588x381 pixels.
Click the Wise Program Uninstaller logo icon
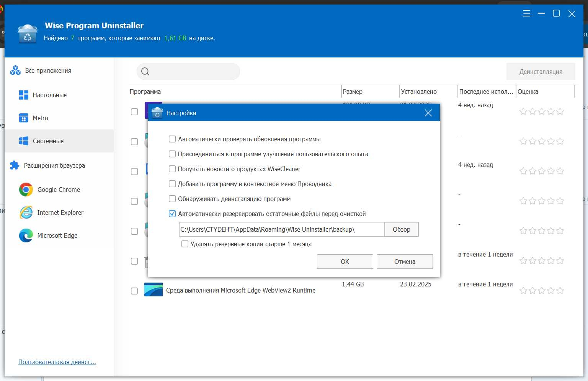(x=28, y=34)
